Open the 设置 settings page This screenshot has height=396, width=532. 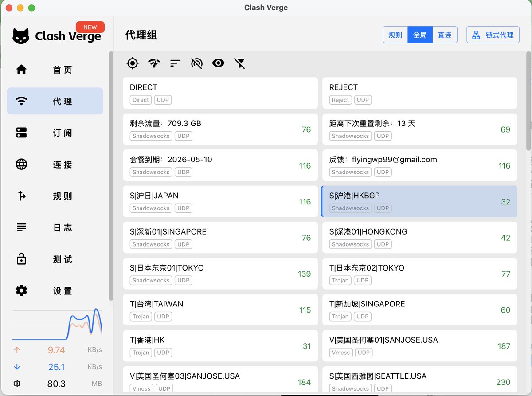[x=55, y=291]
